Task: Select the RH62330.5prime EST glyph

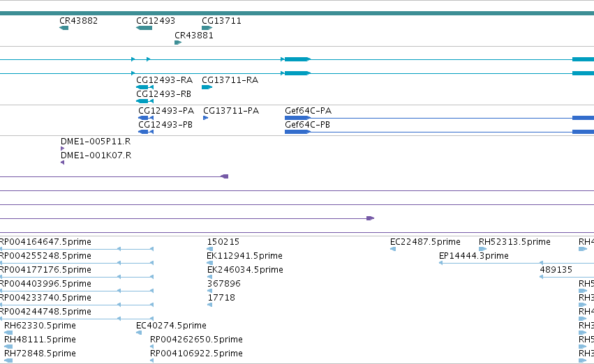Action: click(8, 333)
